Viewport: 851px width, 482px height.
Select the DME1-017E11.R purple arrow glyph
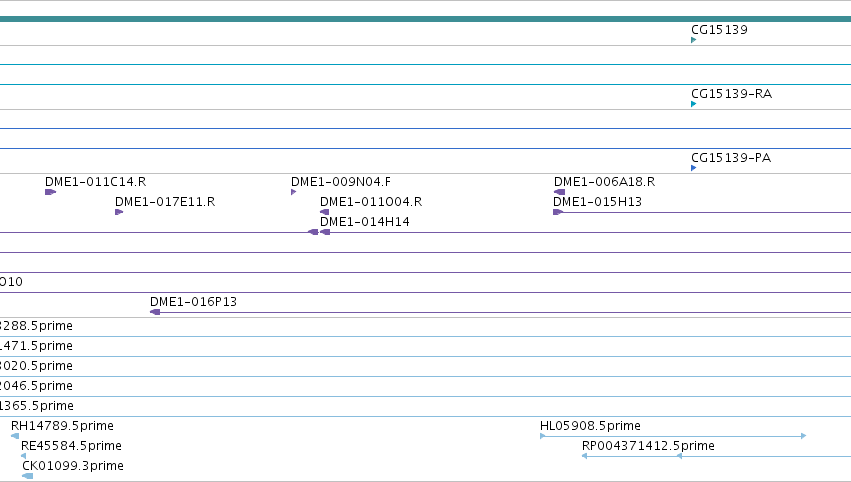click(119, 212)
